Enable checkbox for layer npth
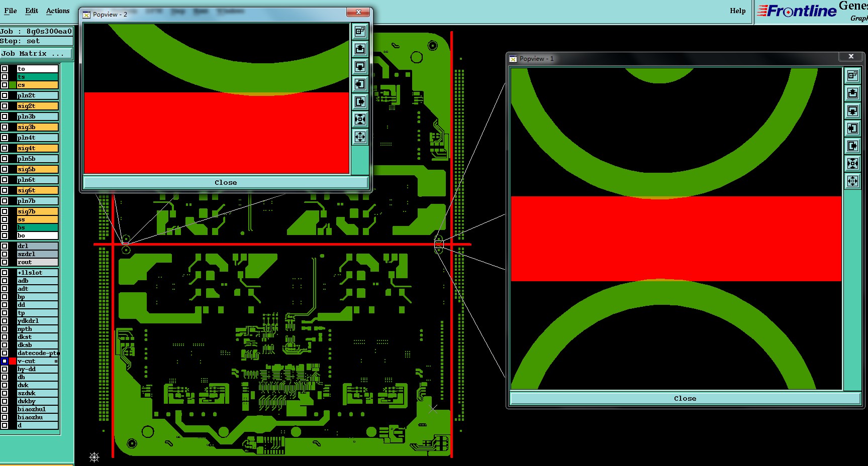Viewport: 868px width, 466px height. 5,329
